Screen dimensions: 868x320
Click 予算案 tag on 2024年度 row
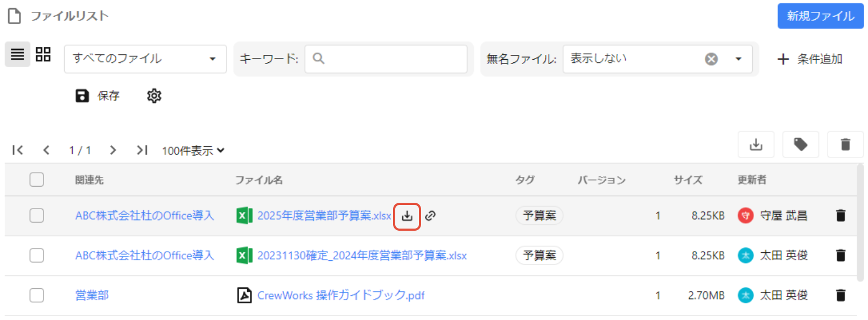tap(540, 255)
